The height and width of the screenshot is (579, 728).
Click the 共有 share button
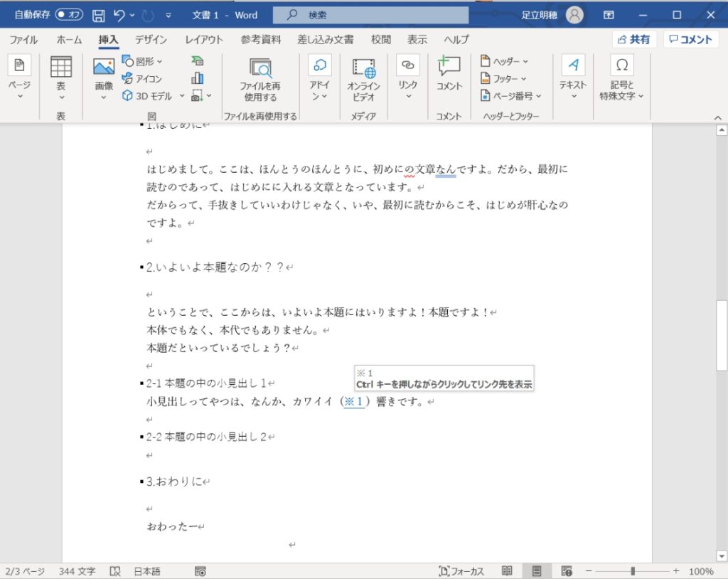(x=633, y=40)
